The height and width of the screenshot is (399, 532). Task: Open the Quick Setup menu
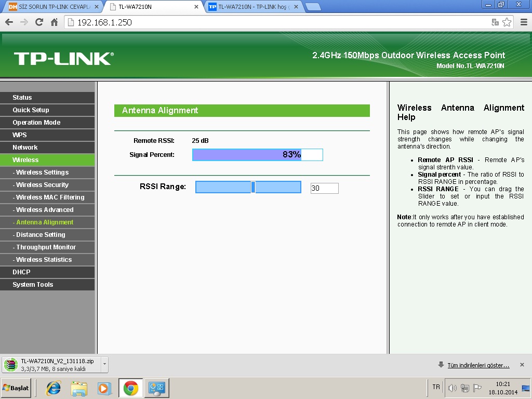[x=47, y=110]
